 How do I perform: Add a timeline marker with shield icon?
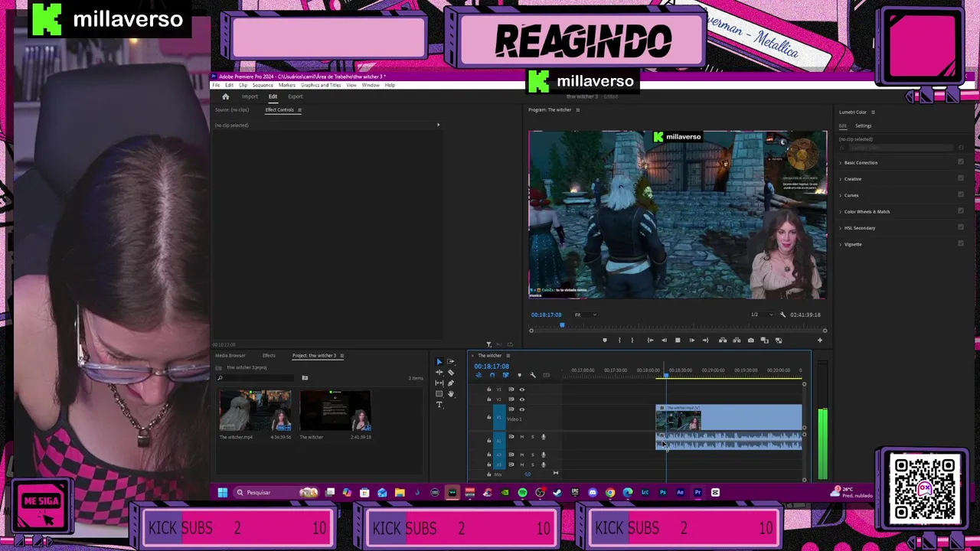[x=519, y=375]
